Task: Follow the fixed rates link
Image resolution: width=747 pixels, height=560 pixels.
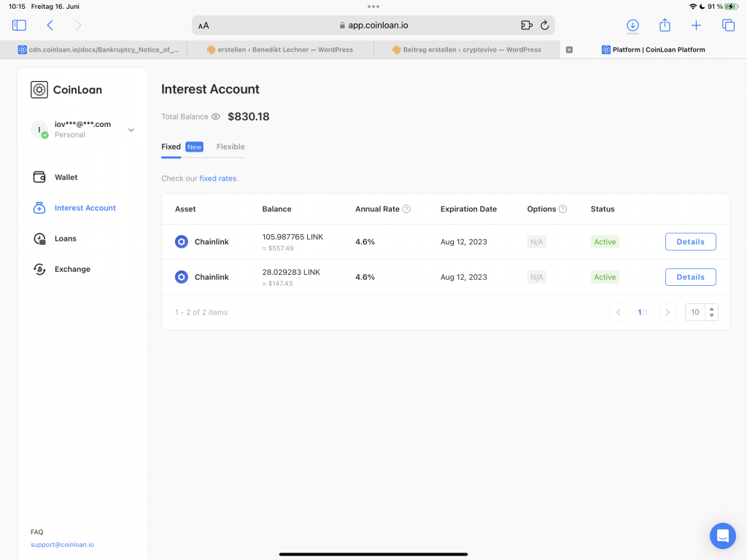Action: (x=217, y=178)
